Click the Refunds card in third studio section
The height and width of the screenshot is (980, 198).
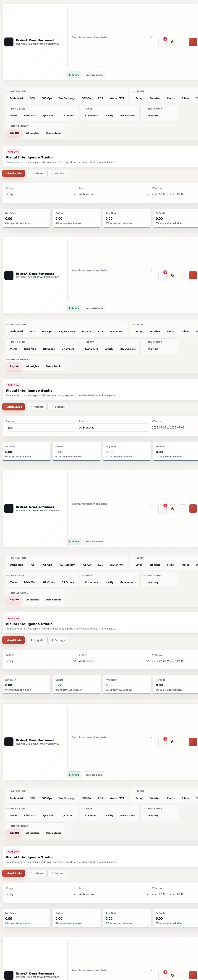coord(176,684)
